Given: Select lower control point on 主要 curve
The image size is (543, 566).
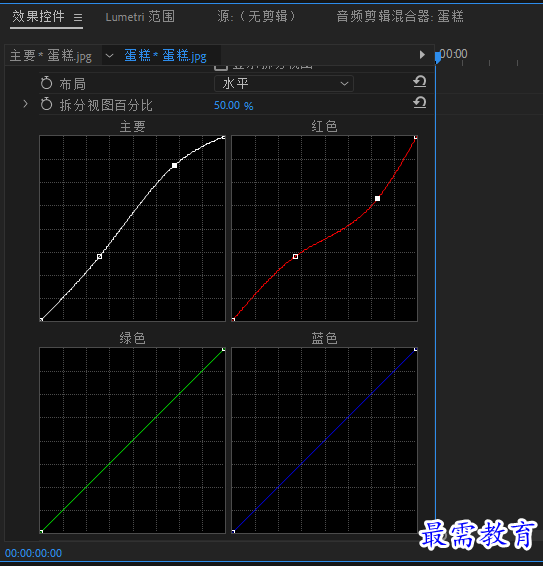Looking at the screenshot, I should 99,256.
